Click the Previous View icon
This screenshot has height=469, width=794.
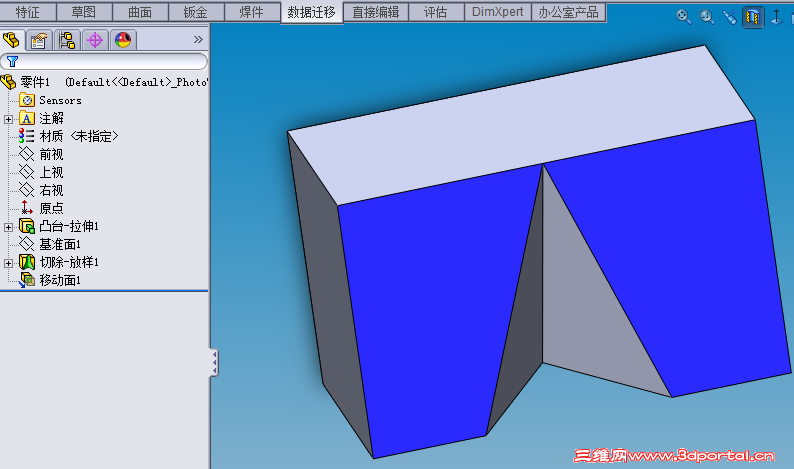click(x=730, y=17)
